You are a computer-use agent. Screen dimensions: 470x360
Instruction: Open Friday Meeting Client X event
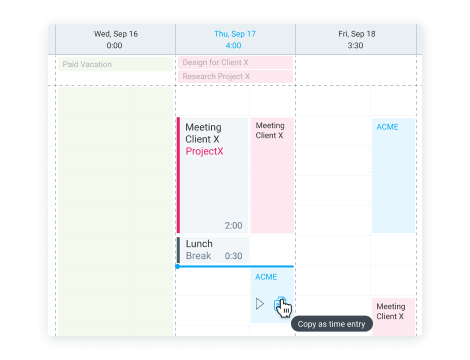point(393,317)
